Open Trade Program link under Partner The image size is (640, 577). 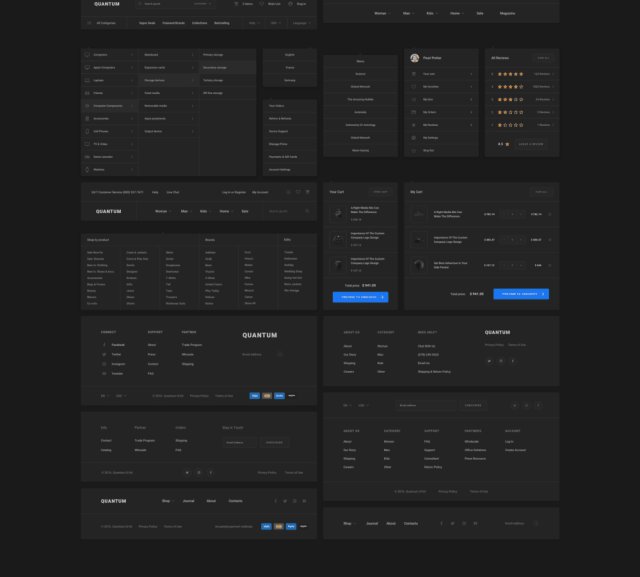(x=144, y=440)
